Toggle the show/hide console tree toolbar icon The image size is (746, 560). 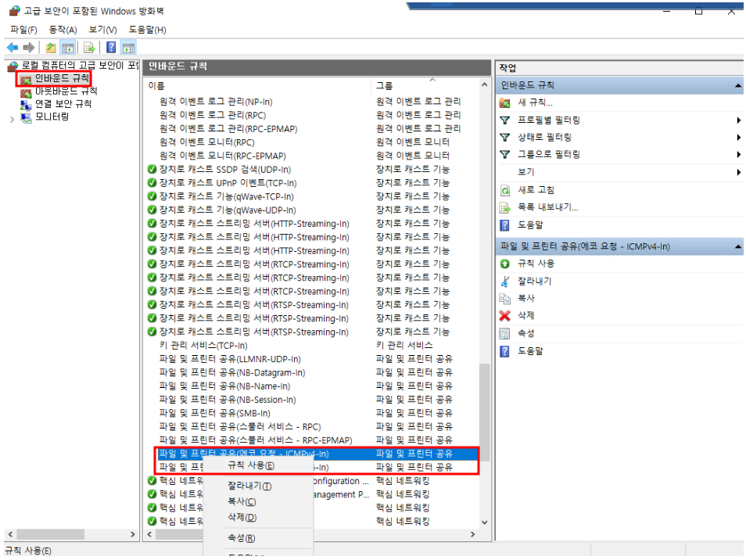[68, 48]
